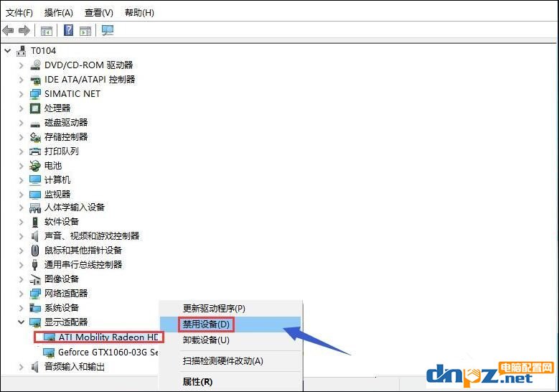
Task: Expand the SIMATIC NET node
Action: [21, 94]
